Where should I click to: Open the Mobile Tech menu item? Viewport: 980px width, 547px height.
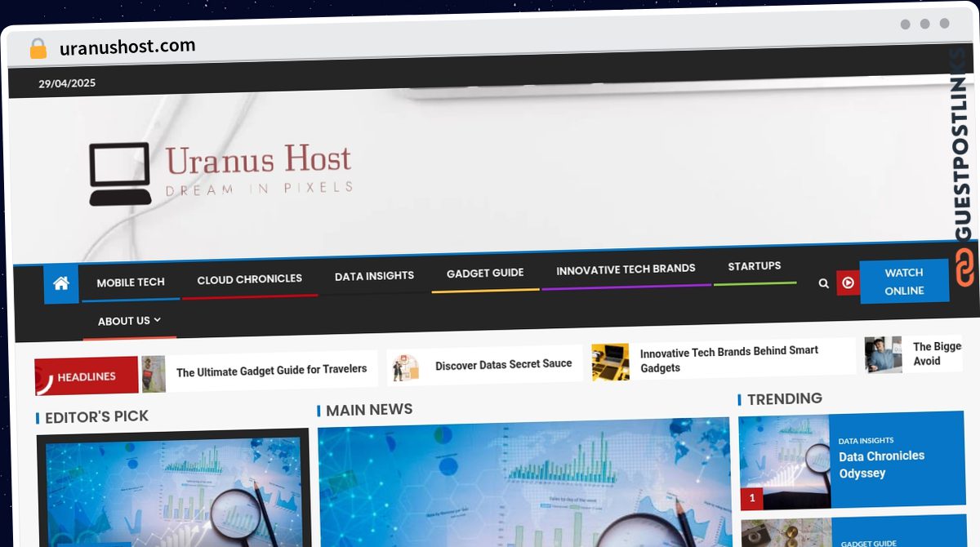click(x=131, y=282)
